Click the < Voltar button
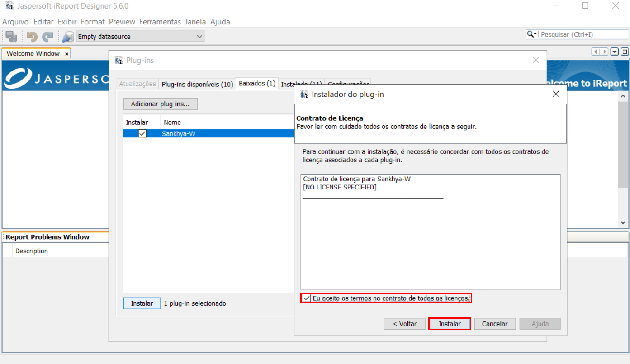 point(404,324)
